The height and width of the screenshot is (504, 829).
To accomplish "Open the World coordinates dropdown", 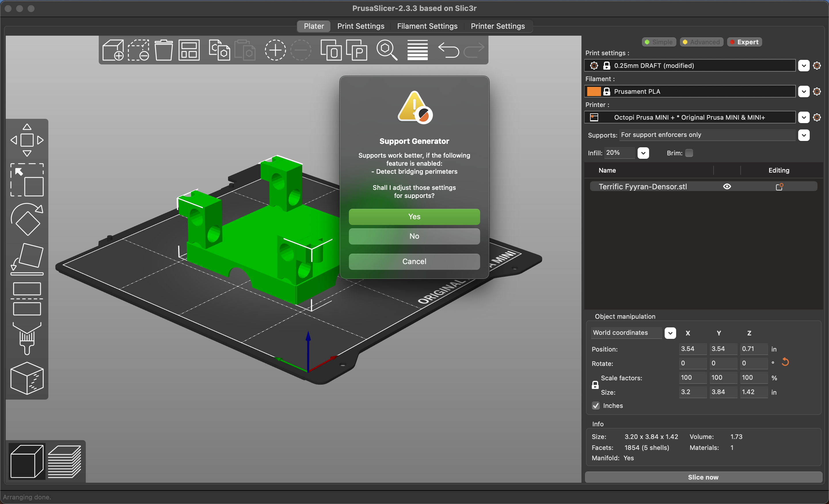I will [670, 333].
